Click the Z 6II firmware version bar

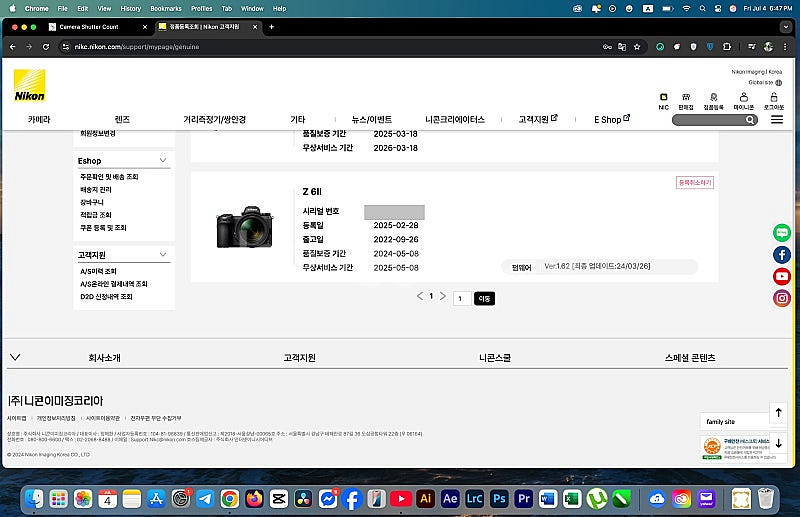pos(600,266)
